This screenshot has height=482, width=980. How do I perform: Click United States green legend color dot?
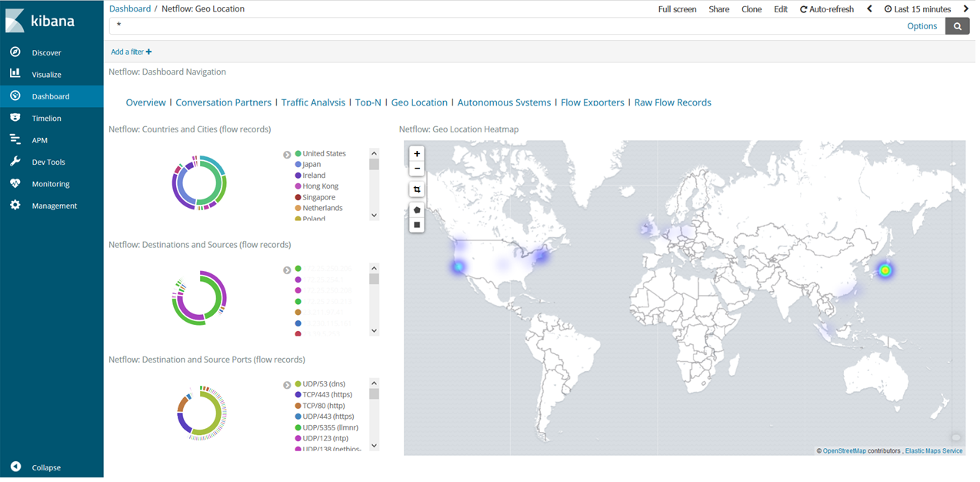298,154
